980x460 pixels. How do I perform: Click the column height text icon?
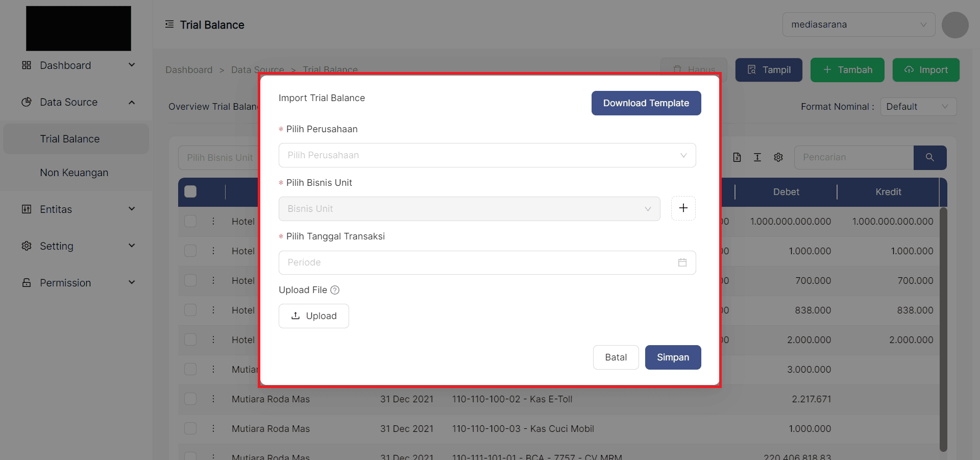tap(757, 157)
